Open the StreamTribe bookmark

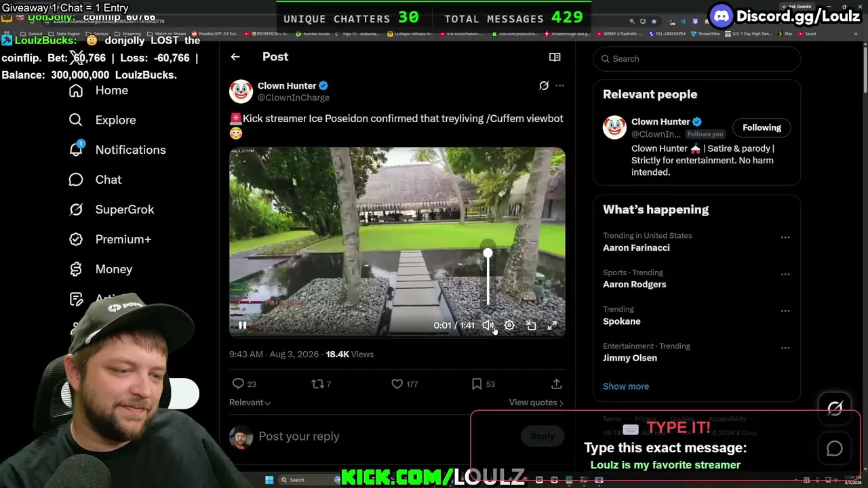point(705,34)
